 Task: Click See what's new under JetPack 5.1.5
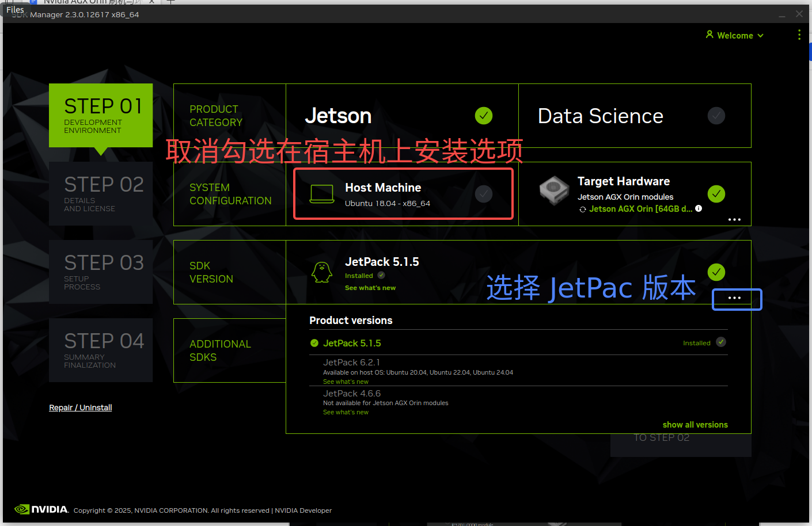tap(370, 288)
